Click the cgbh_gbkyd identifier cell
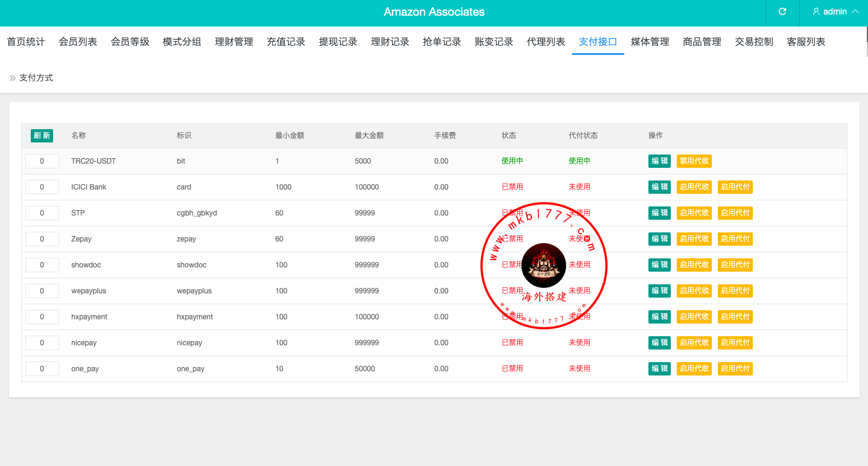The height and width of the screenshot is (466, 868). (x=197, y=213)
